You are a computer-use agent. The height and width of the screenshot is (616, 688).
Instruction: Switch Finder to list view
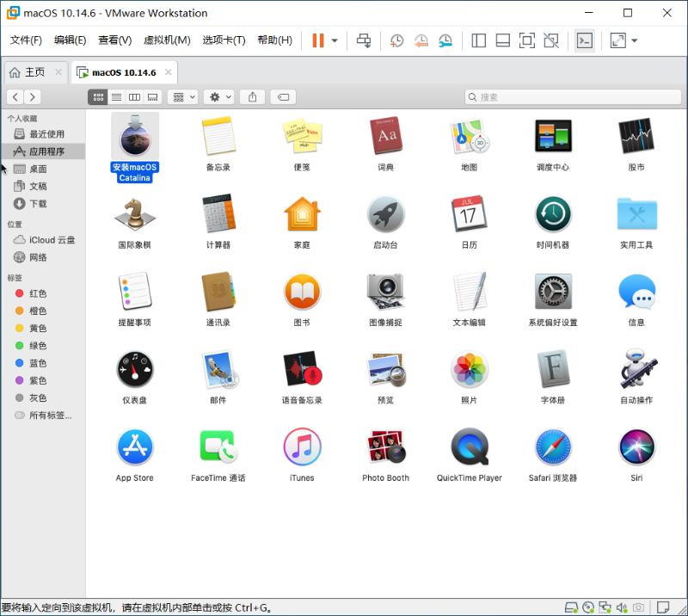tap(116, 96)
